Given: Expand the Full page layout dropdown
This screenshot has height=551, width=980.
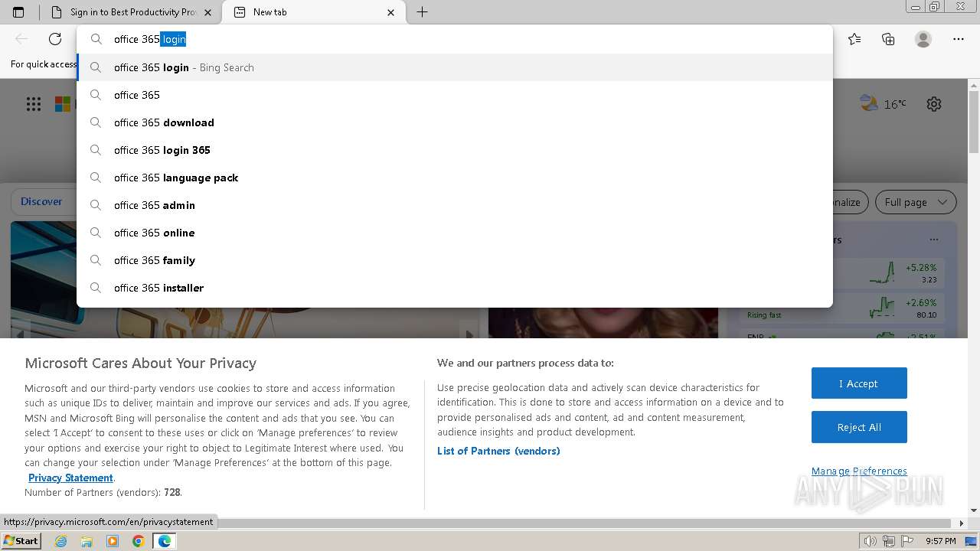Looking at the screenshot, I should (x=916, y=202).
